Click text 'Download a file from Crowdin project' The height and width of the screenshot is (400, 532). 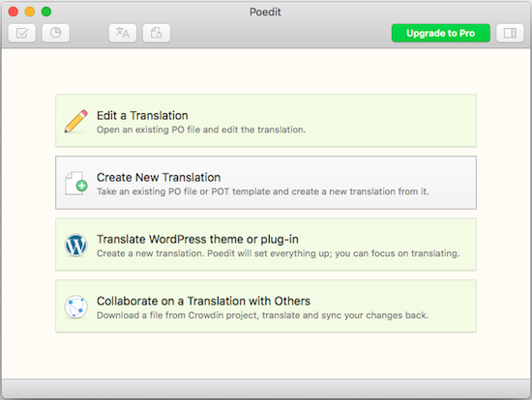tap(177, 315)
